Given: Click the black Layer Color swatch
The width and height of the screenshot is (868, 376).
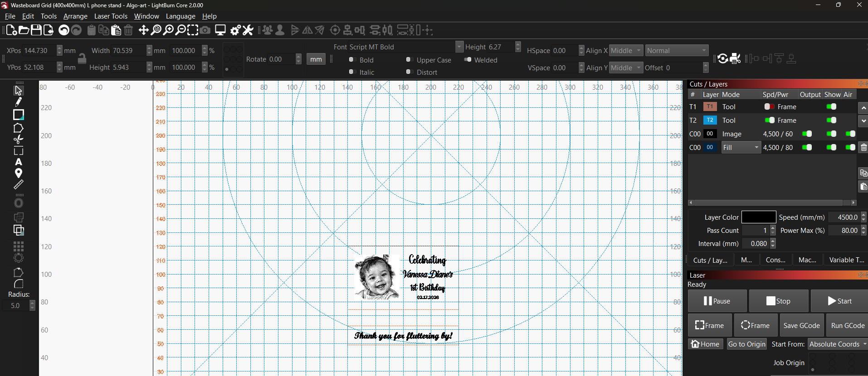Looking at the screenshot, I should [x=759, y=217].
